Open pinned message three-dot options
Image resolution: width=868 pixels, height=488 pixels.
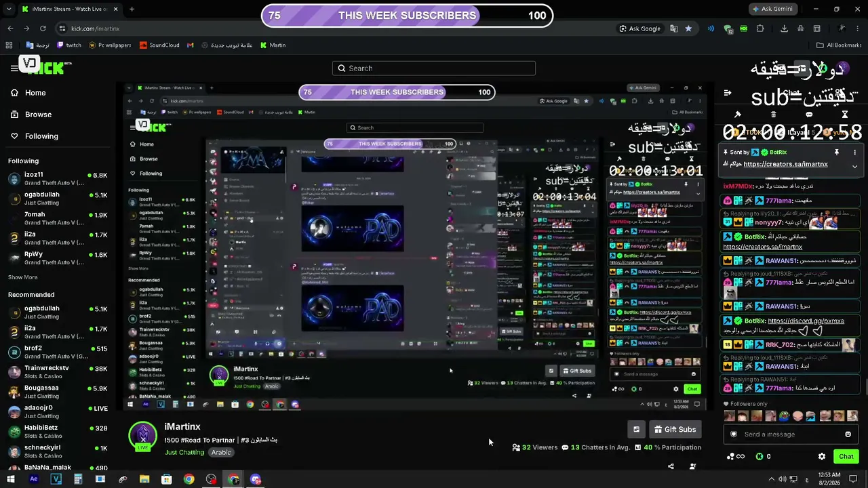pyautogui.click(x=854, y=152)
